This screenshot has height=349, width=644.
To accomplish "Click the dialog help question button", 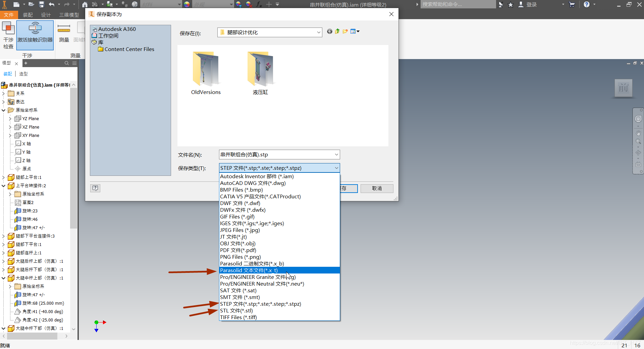I will pos(95,188).
